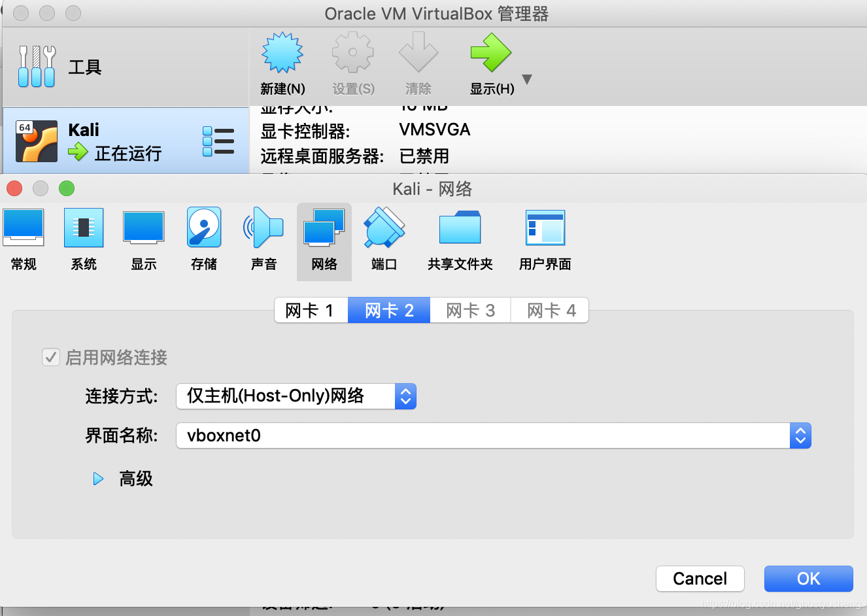867x616 pixels.
Task: Open the 工具 tools icon in manager
Action: pyautogui.click(x=37, y=67)
